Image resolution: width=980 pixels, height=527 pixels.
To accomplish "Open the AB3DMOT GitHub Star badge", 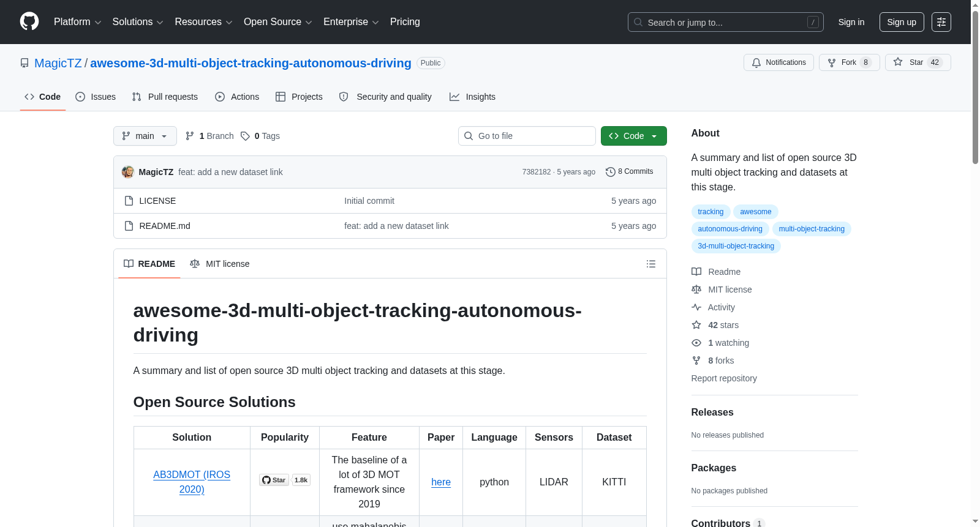I will point(274,480).
